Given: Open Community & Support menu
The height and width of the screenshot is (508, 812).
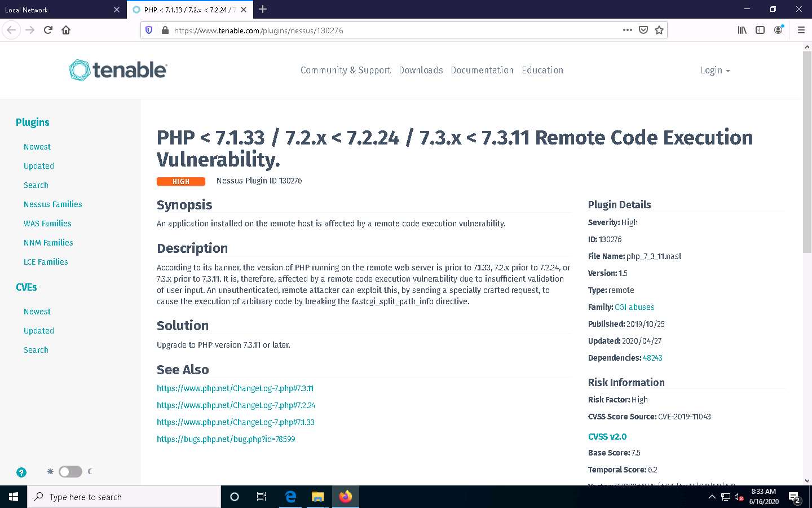Looking at the screenshot, I should coord(345,70).
